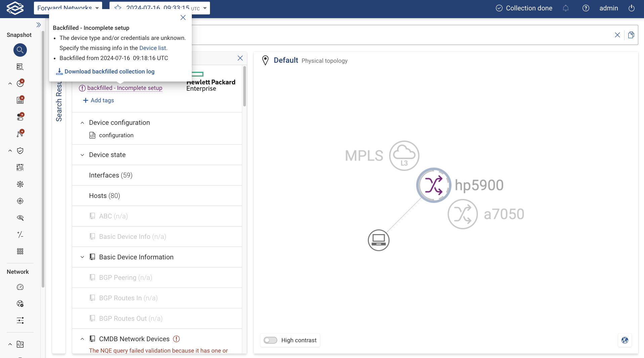Select the MPLS L3 cloud node
The width and height of the screenshot is (644, 358).
tap(404, 156)
